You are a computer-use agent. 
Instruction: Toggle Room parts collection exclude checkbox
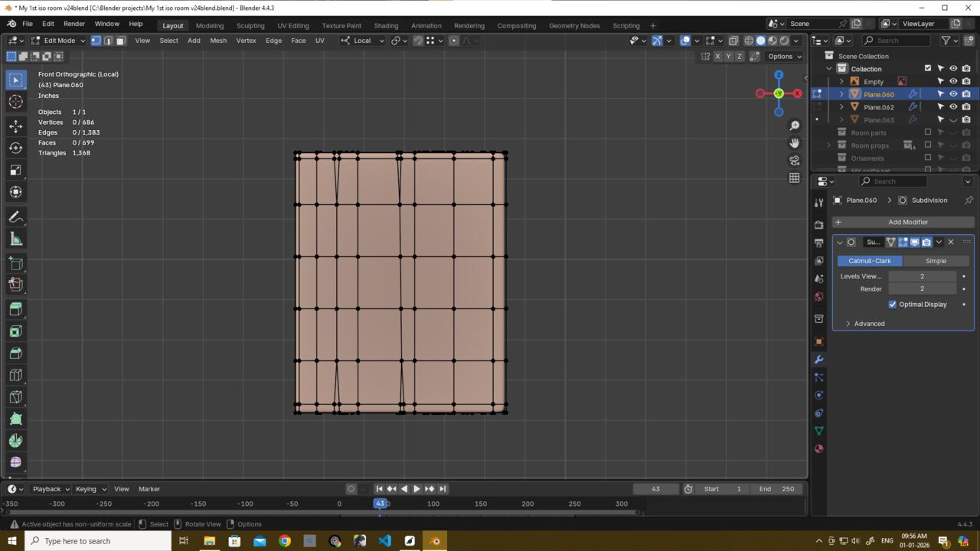[928, 132]
